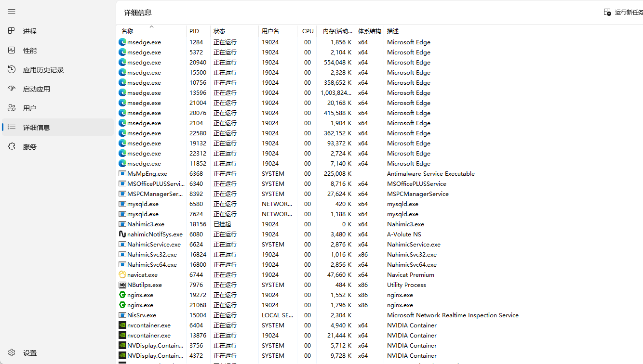Click the 启动应用 sidebar icon
The height and width of the screenshot is (364, 643).
click(12, 89)
